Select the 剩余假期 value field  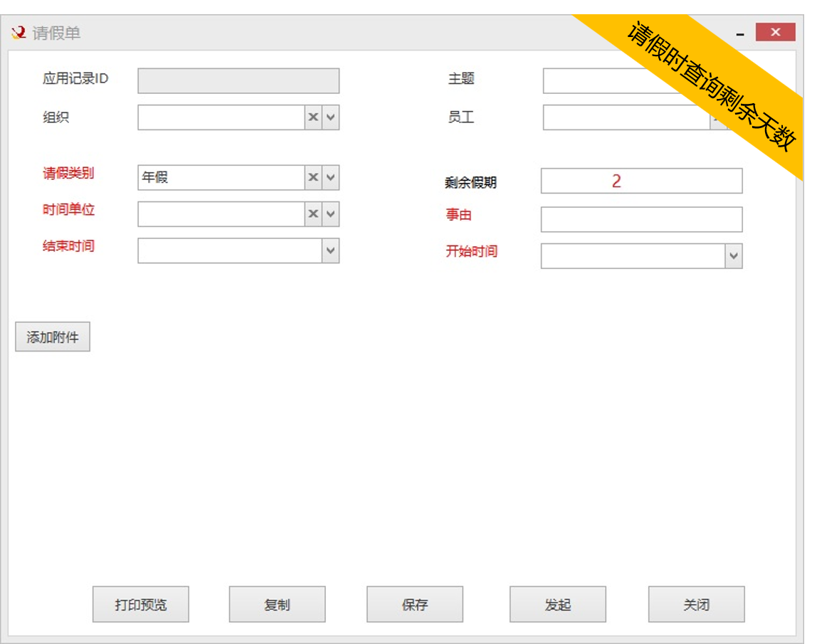click(641, 181)
